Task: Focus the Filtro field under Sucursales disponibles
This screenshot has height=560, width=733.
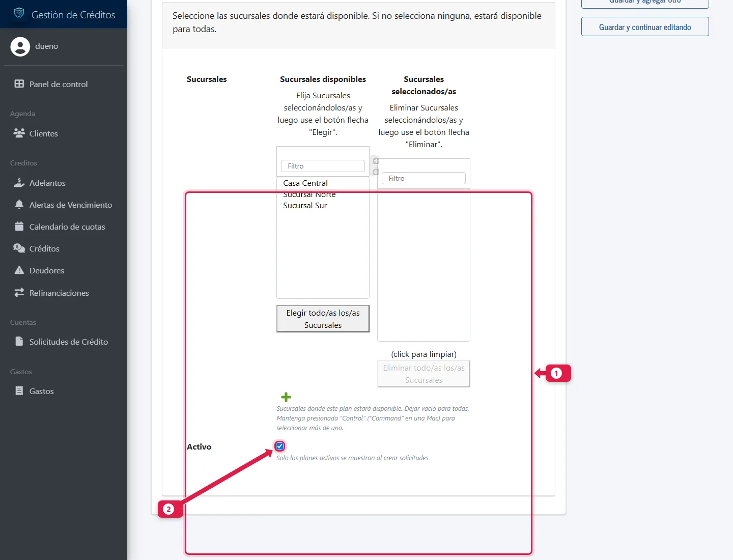Action: [x=323, y=166]
